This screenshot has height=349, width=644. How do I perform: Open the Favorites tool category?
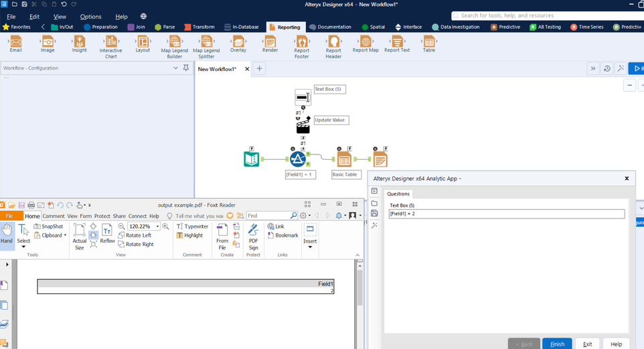17,27
